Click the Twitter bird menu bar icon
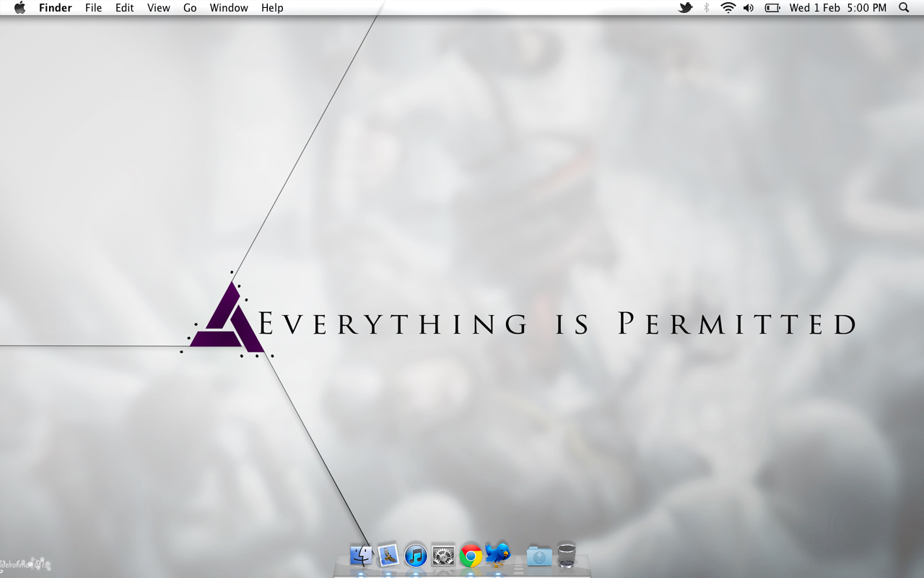Screen dimensions: 924x578 pyautogui.click(x=686, y=8)
